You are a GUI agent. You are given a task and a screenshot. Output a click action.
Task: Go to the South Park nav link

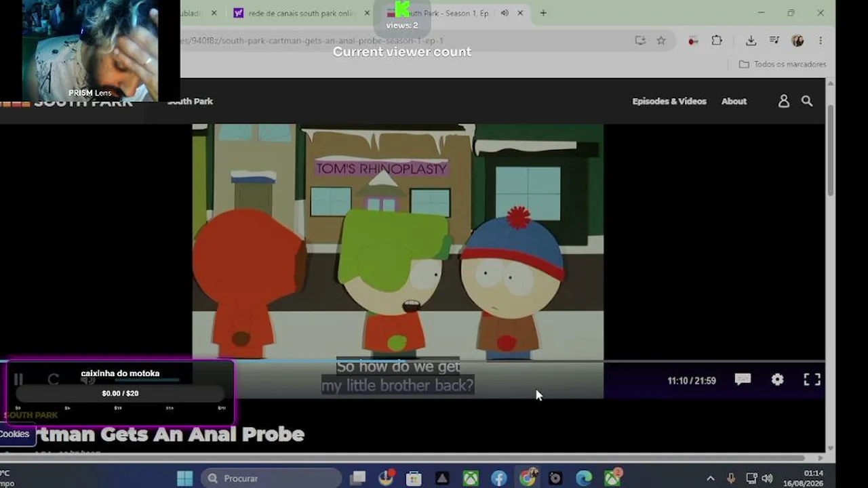190,101
